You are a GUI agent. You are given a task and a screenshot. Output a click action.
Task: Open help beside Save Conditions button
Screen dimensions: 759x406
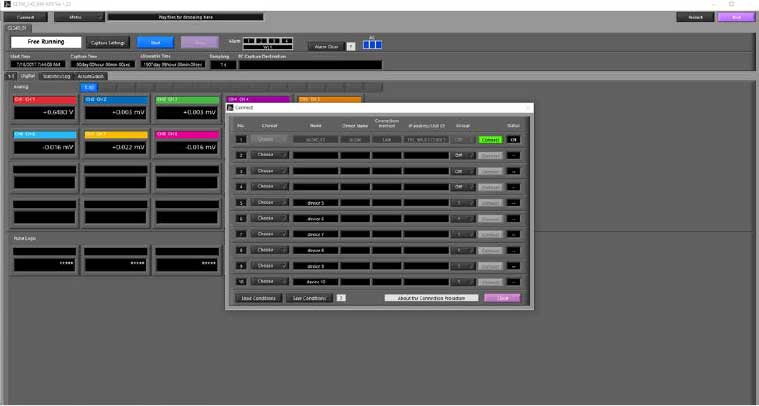[x=341, y=298]
